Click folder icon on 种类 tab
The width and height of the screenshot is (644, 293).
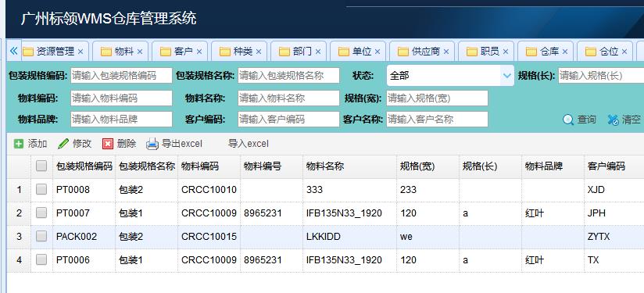(x=225, y=52)
